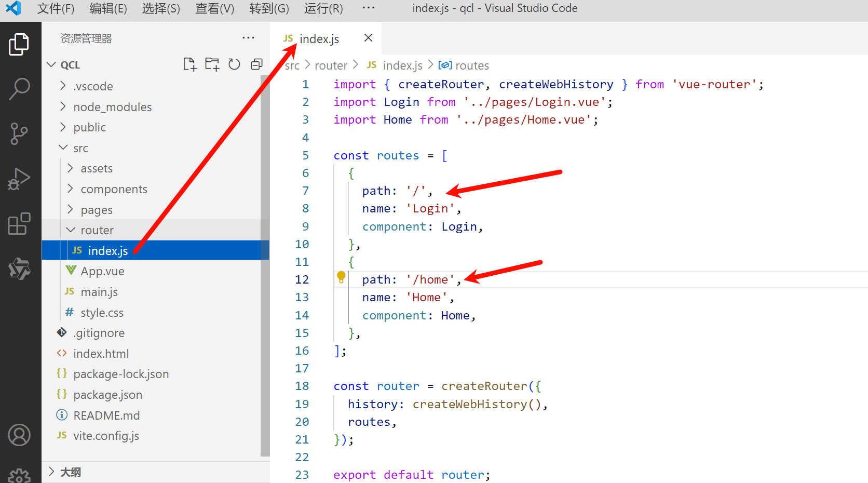Click '../pages/Home.vue' import path
Screen dimensions: 868x483
coord(524,119)
